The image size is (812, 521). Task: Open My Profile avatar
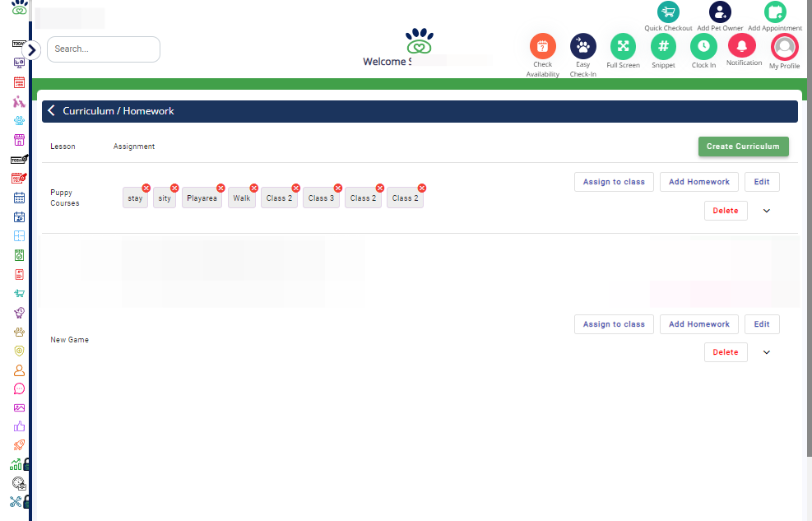pyautogui.click(x=785, y=47)
